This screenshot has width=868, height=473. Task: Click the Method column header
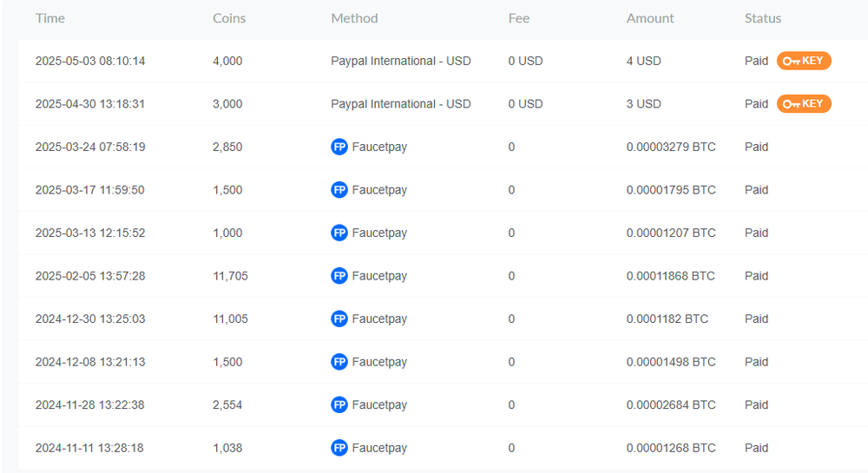pos(354,18)
